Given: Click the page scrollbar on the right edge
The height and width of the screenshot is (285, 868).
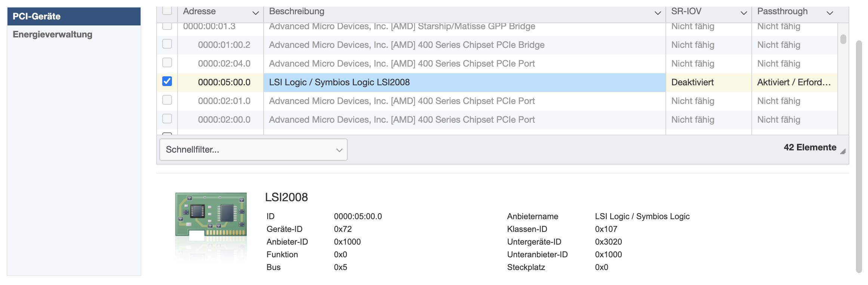Looking at the screenshot, I should [859, 156].
